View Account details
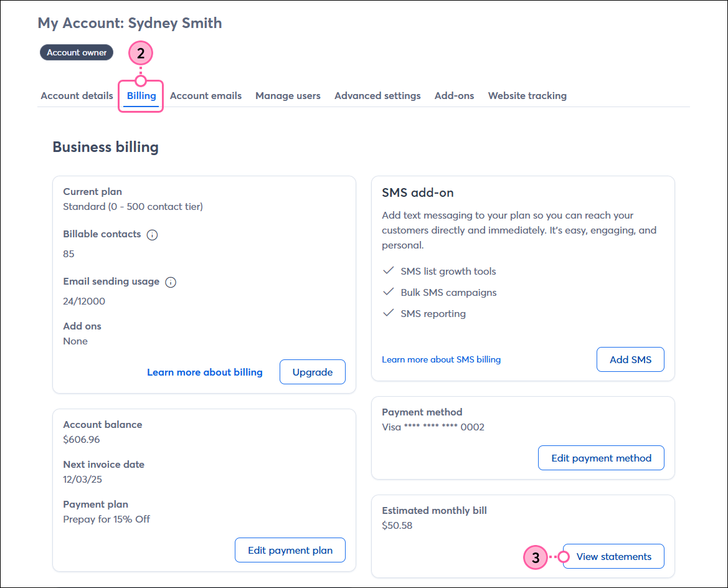The image size is (728, 588). 77,95
